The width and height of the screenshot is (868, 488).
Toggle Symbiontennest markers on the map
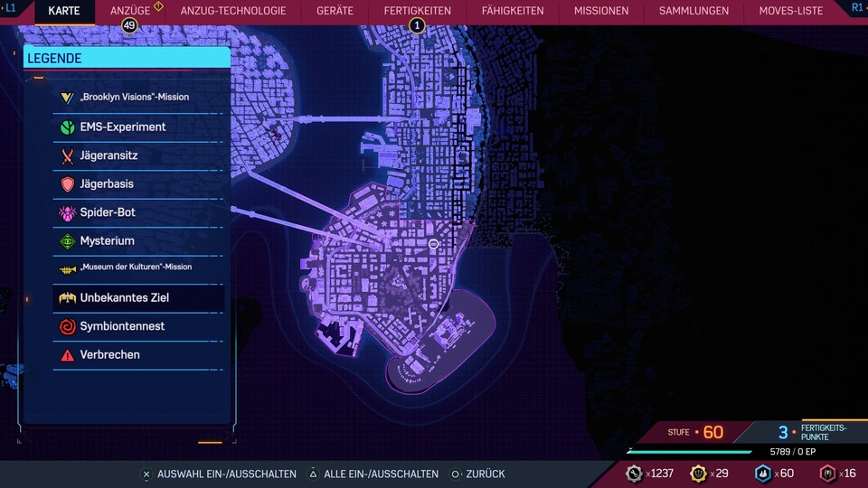(x=138, y=326)
